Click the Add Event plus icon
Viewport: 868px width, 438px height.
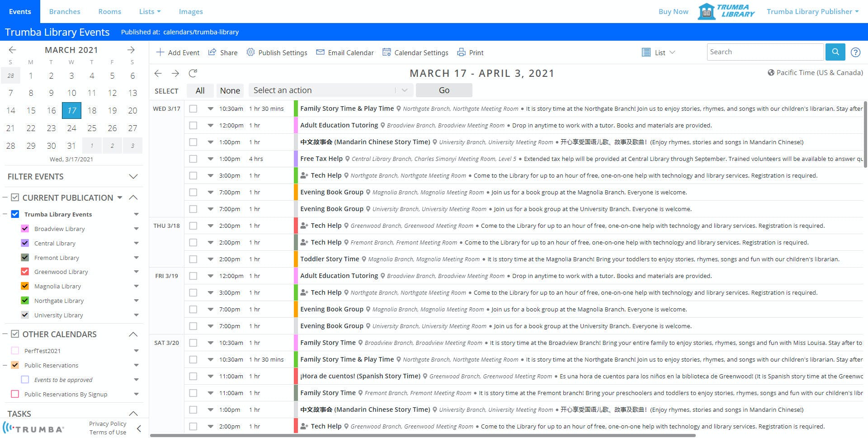pyautogui.click(x=160, y=52)
